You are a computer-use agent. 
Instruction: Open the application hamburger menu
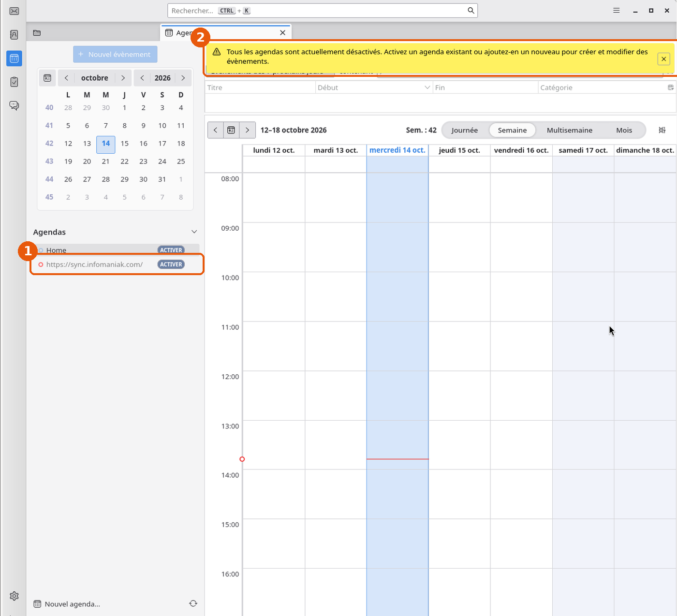click(616, 11)
